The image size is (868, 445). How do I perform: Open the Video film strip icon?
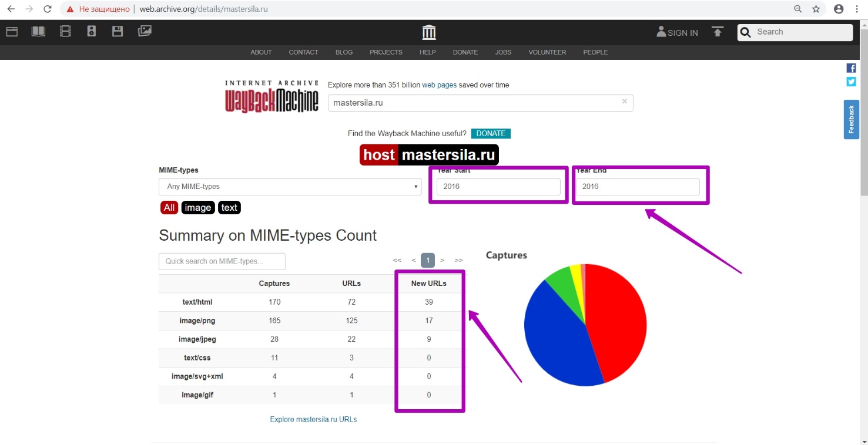pyautogui.click(x=65, y=32)
